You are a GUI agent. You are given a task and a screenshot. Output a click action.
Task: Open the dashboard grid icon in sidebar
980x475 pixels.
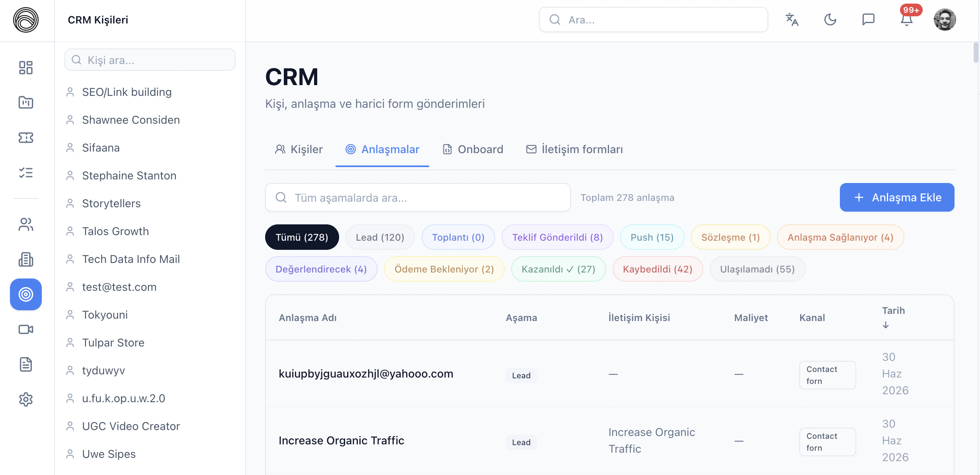[x=26, y=68]
